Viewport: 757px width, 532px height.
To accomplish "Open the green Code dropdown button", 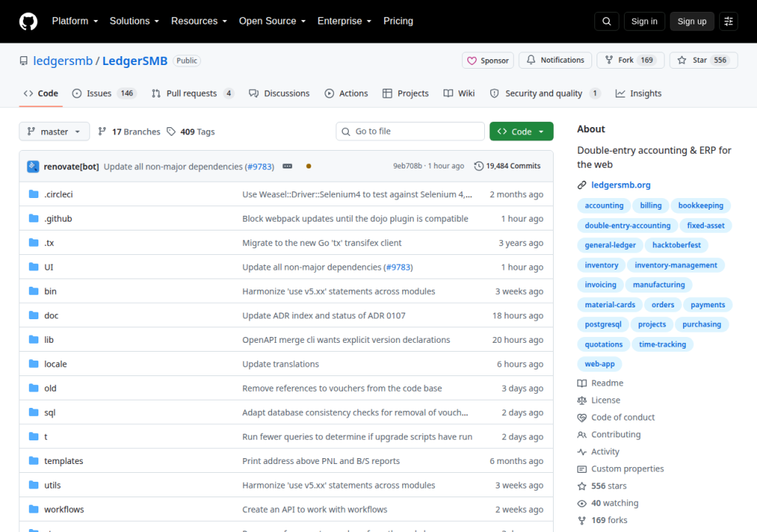I will coord(521,132).
